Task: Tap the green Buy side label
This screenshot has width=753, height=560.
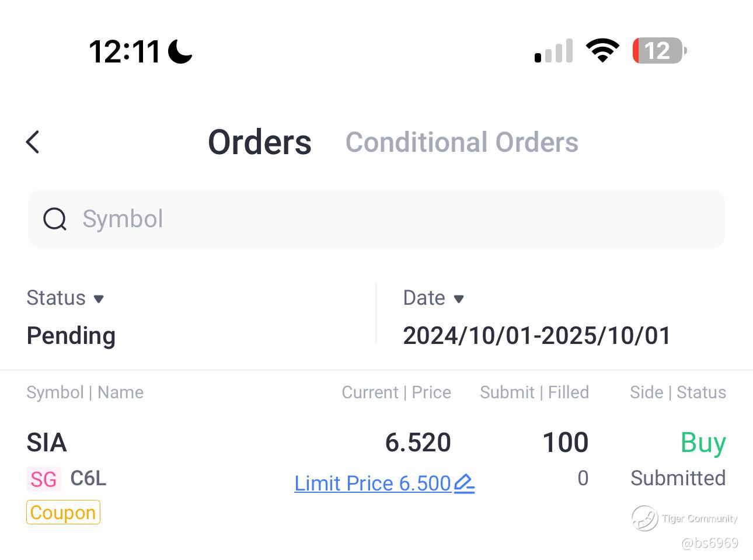Action: tap(703, 443)
